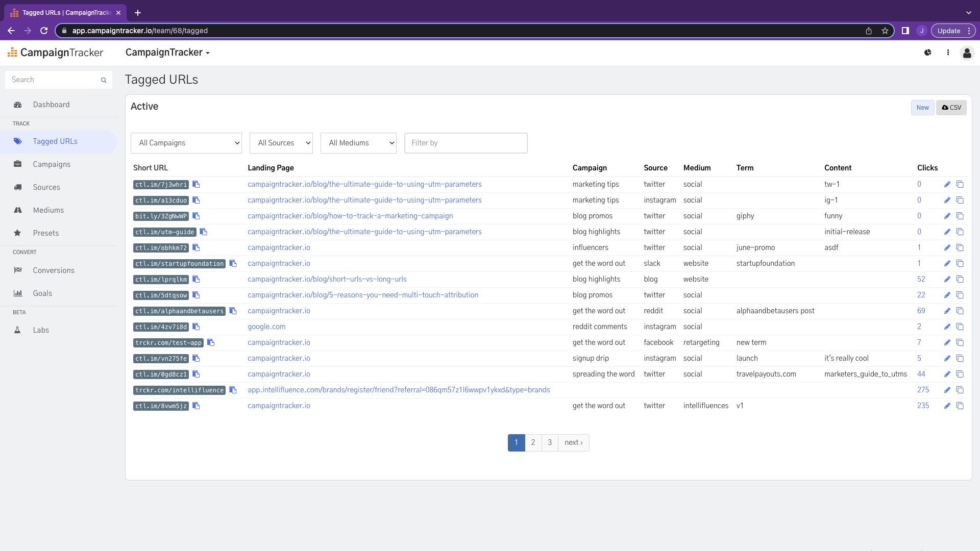Click the search magnifier icon in sidebar
The image size is (980, 551).
tap(104, 80)
